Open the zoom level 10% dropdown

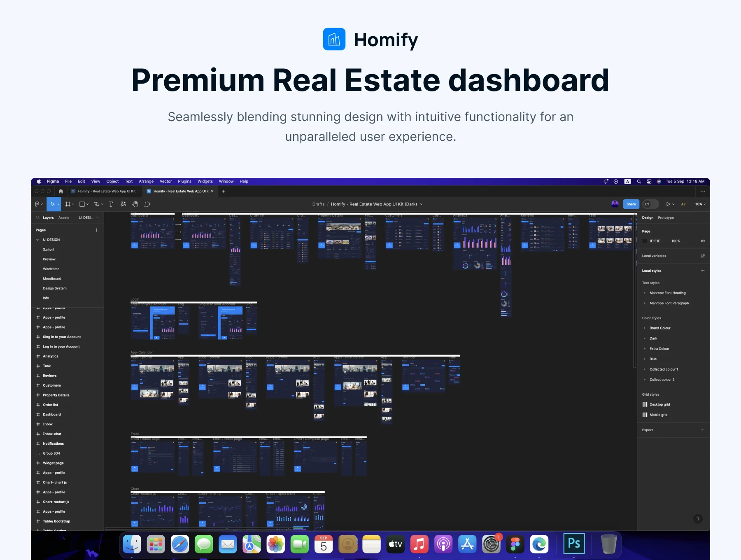(x=700, y=204)
